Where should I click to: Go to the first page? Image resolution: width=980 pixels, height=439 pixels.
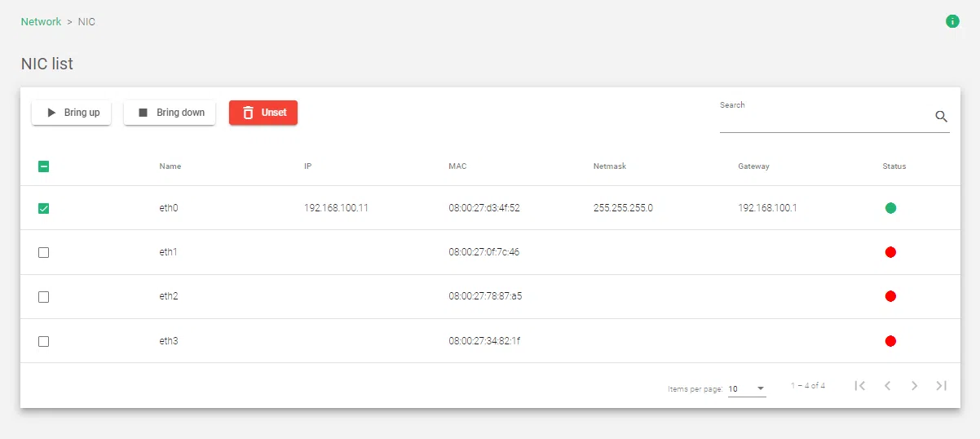pos(859,386)
